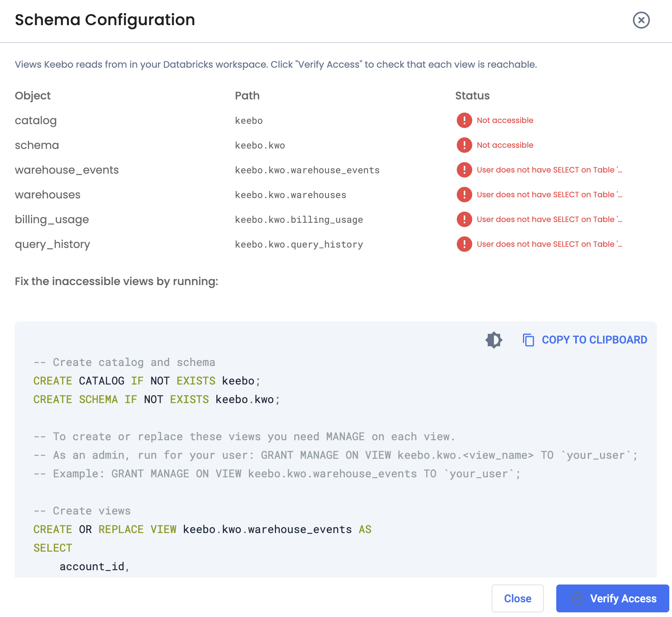Click the 'schema' object name
Image resolution: width=672 pixels, height=617 pixels.
click(37, 145)
